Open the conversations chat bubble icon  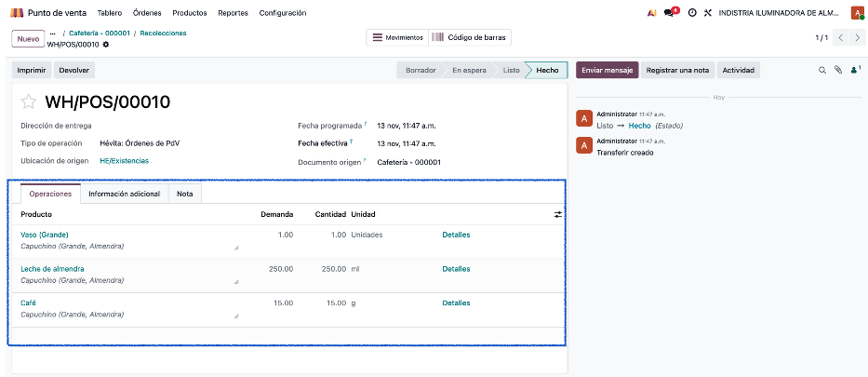point(669,13)
